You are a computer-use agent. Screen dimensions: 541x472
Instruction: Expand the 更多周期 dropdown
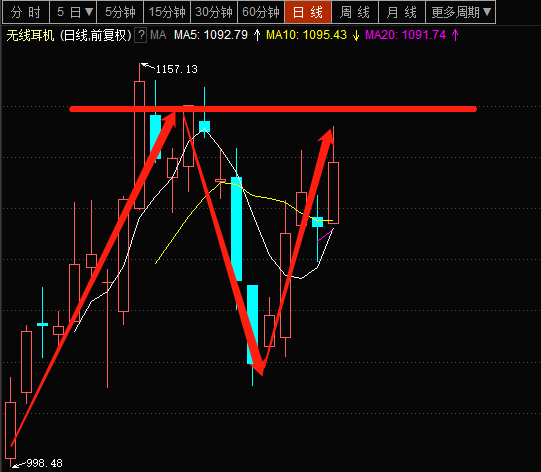click(461, 12)
